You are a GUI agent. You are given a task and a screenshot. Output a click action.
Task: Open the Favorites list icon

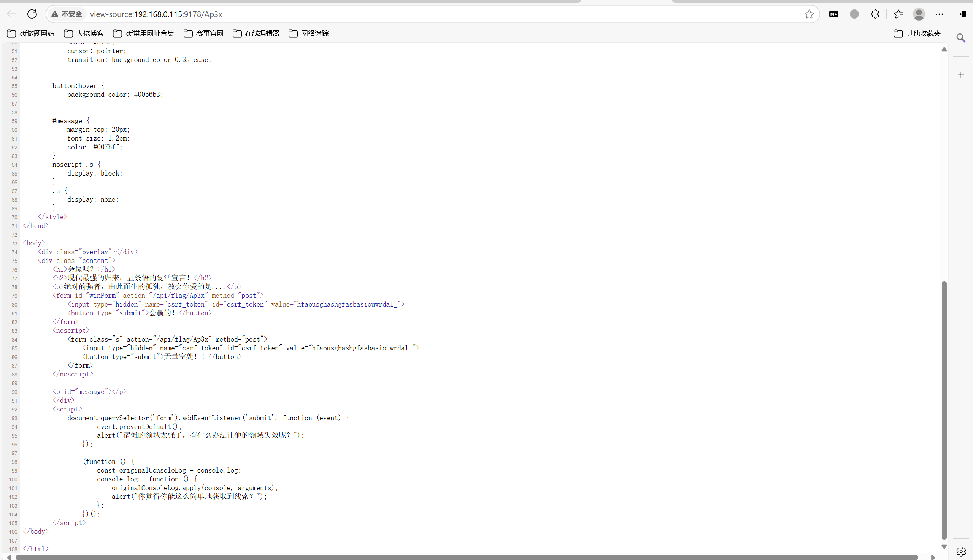tap(898, 14)
